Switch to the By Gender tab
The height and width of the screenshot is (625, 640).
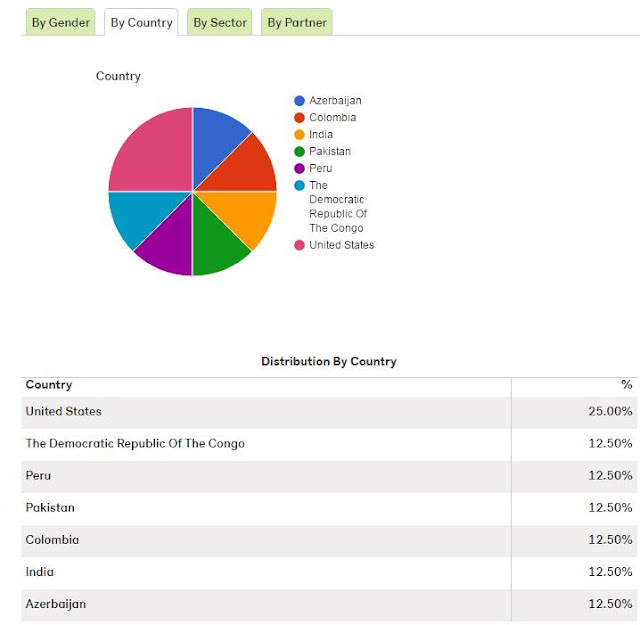(60, 22)
